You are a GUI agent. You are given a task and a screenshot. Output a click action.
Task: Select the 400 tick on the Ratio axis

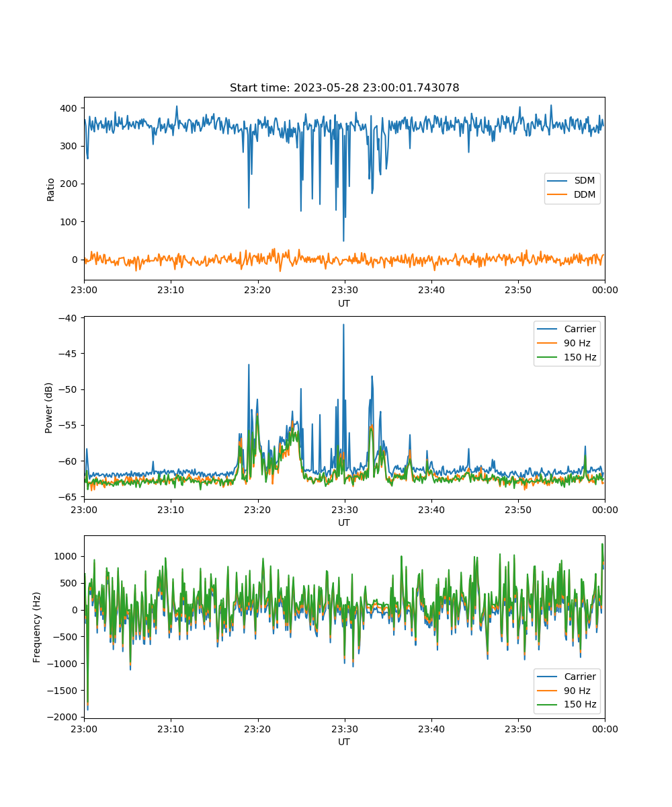70,108
